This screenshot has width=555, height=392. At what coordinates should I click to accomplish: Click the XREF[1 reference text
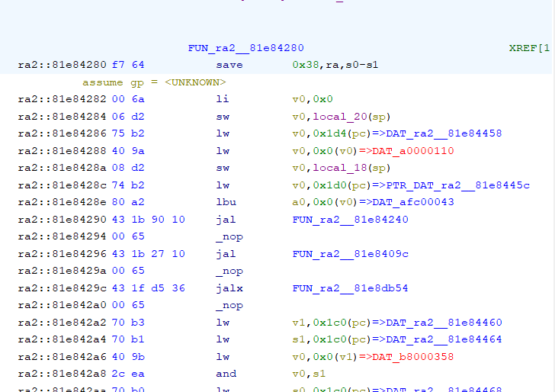click(x=529, y=48)
